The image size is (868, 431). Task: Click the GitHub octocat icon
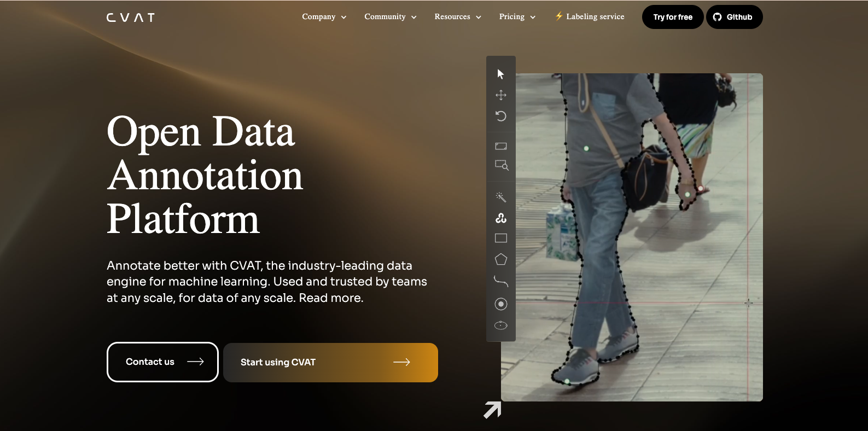[718, 17]
